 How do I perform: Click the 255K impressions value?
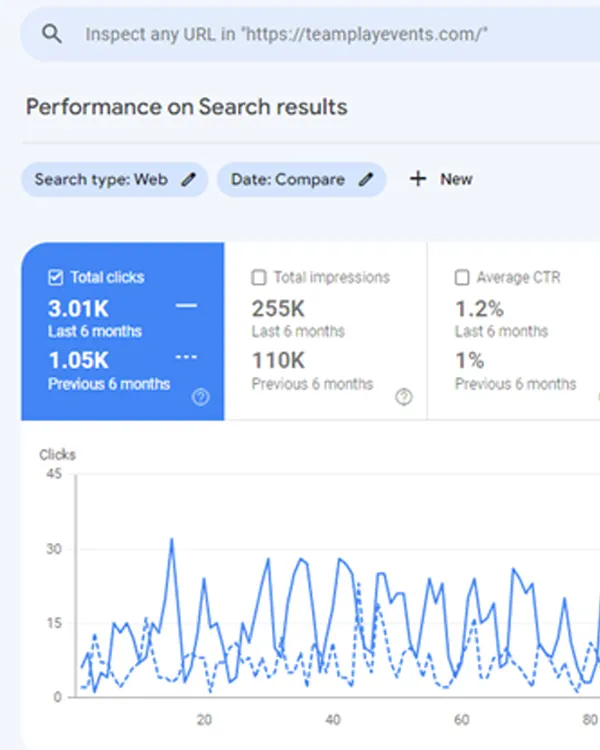(278, 309)
